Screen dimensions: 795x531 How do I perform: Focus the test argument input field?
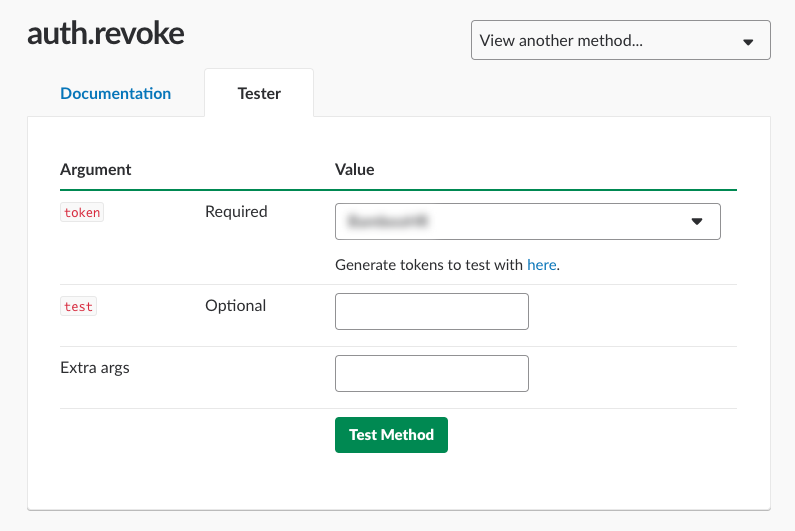coord(431,311)
